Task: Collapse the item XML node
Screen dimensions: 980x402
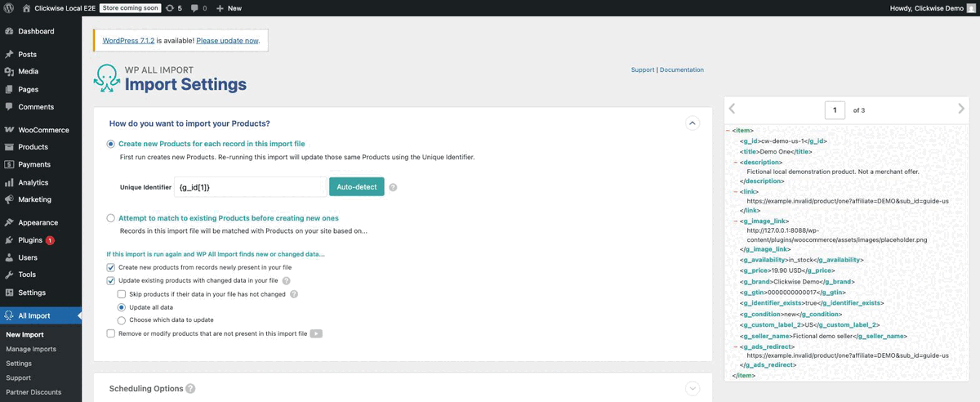Action: [727, 130]
